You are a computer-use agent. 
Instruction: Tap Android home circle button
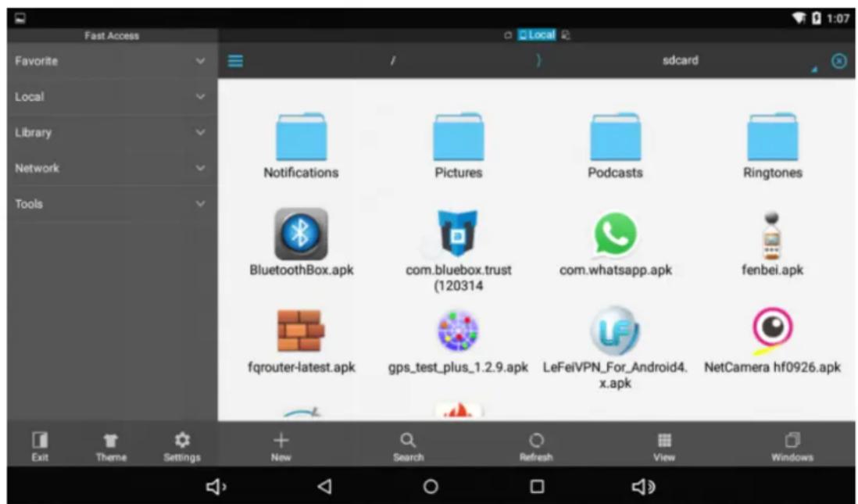[431, 486]
